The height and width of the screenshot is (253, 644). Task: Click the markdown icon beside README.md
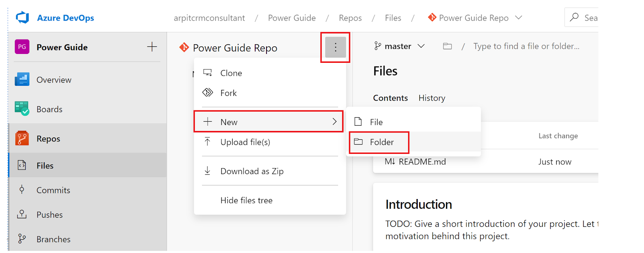click(390, 162)
